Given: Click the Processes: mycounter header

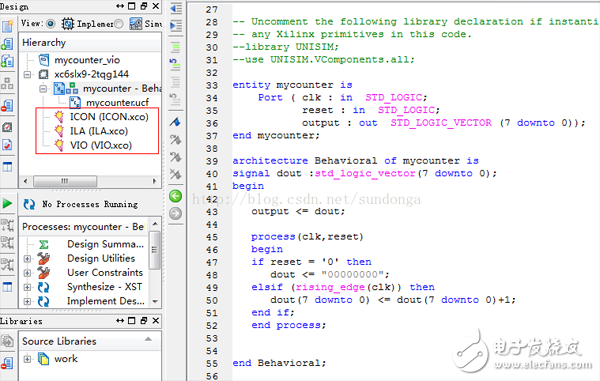Looking at the screenshot, I should (x=83, y=226).
